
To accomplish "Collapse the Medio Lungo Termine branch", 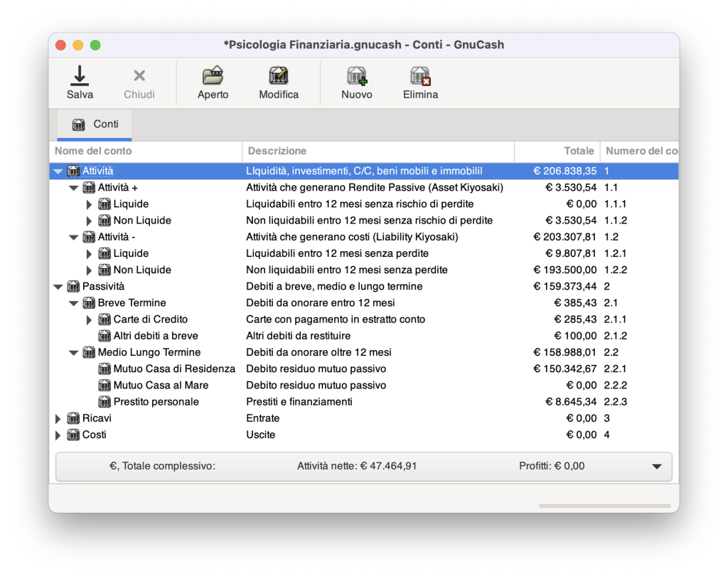I will coord(73,353).
